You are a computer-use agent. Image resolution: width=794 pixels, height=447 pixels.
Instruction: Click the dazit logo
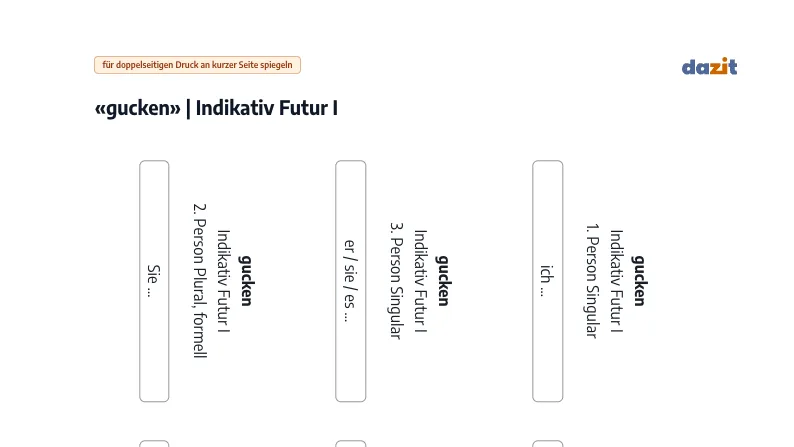[x=709, y=66]
